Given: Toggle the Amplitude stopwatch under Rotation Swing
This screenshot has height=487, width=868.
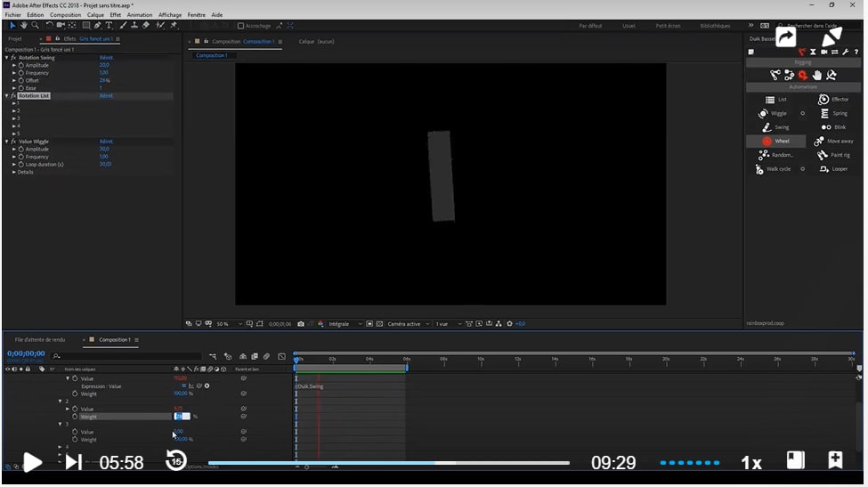Looking at the screenshot, I should point(20,65).
